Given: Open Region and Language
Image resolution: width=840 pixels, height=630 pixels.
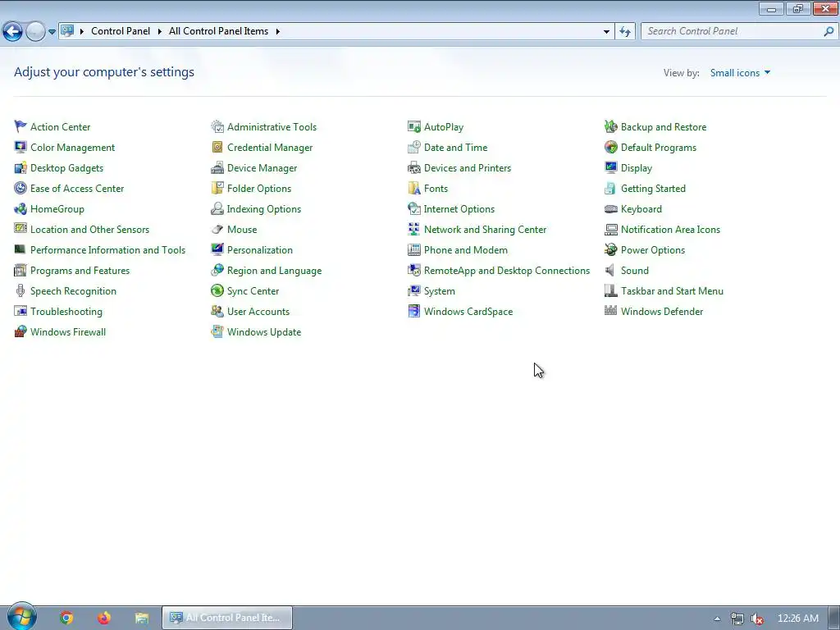Looking at the screenshot, I should point(274,271).
